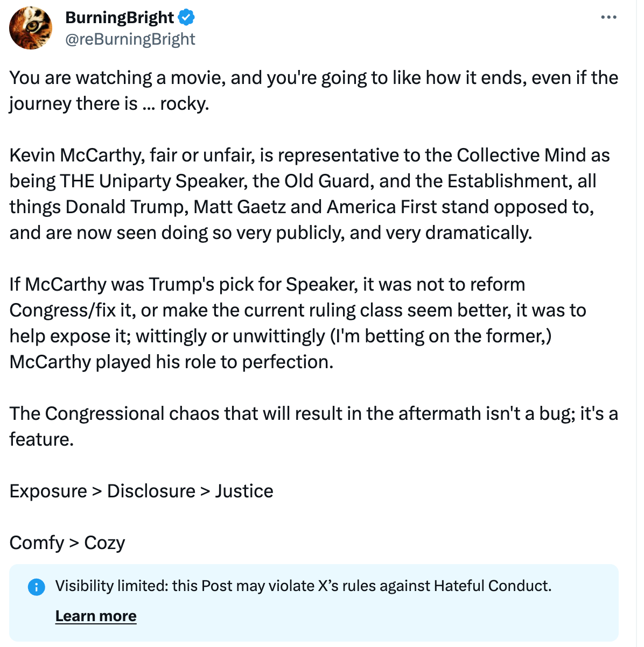Click the blue verified checkmark badge
This screenshot has width=644, height=647.
coord(186,18)
